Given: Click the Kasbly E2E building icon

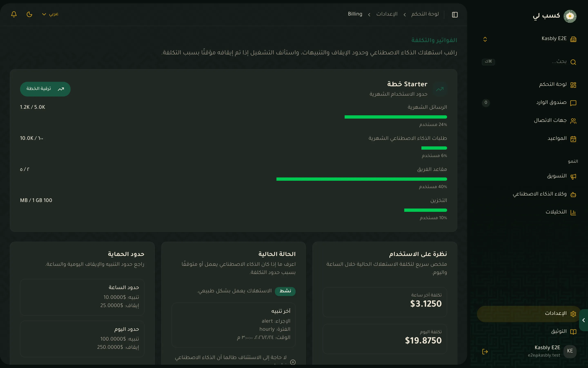Looking at the screenshot, I should (x=573, y=39).
